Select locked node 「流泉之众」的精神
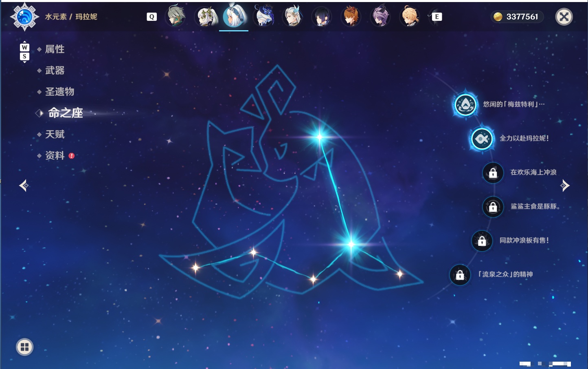The image size is (588, 369). [x=460, y=275]
